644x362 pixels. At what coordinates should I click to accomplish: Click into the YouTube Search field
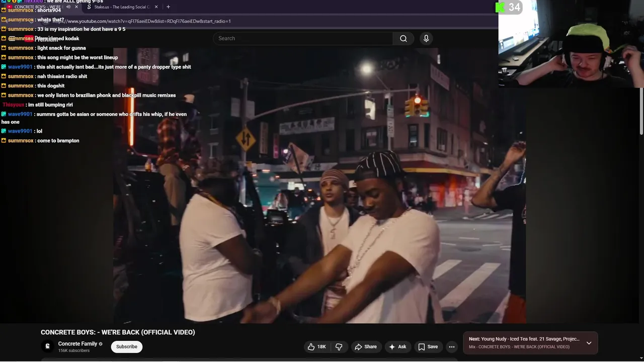[x=303, y=38]
